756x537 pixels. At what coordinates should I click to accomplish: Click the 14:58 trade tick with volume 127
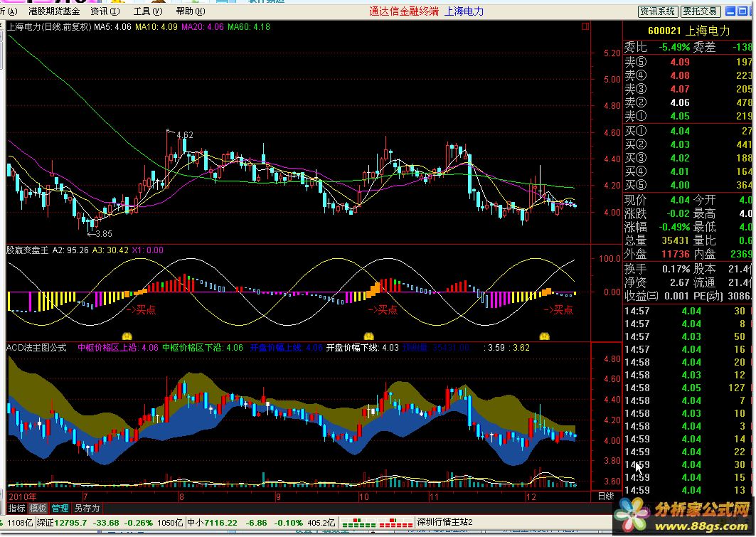point(686,388)
